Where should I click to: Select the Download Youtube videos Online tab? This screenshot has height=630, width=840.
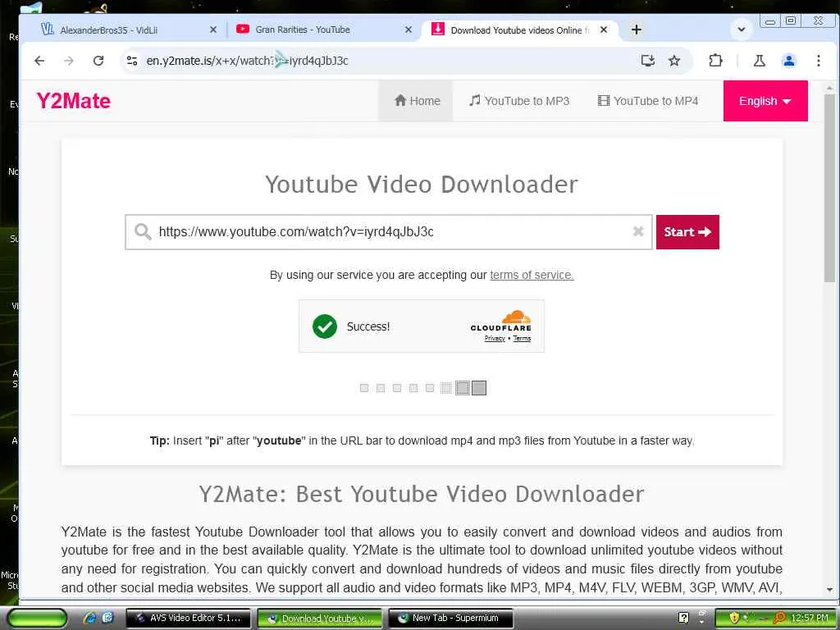pos(519,30)
